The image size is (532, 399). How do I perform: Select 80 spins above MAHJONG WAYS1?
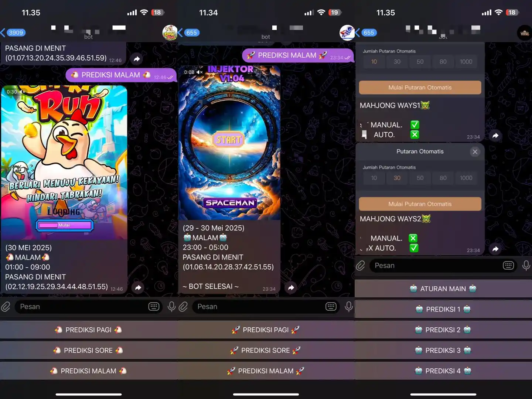click(x=443, y=62)
